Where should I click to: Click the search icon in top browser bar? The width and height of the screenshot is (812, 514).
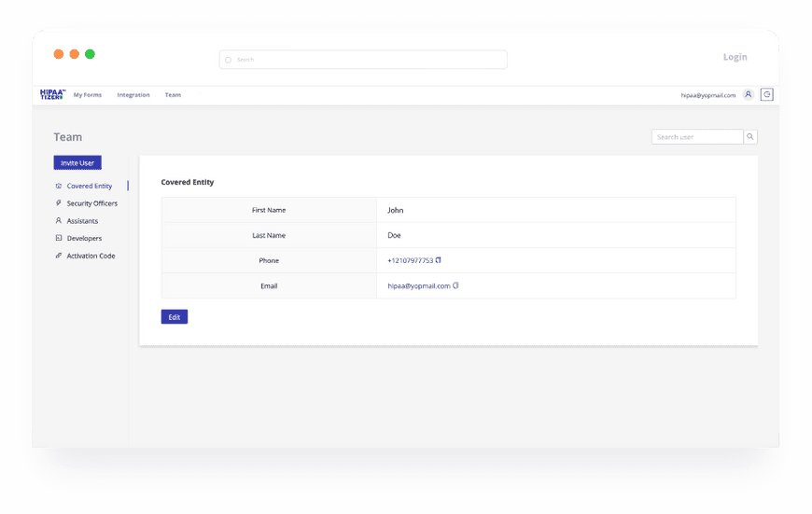coord(228,60)
